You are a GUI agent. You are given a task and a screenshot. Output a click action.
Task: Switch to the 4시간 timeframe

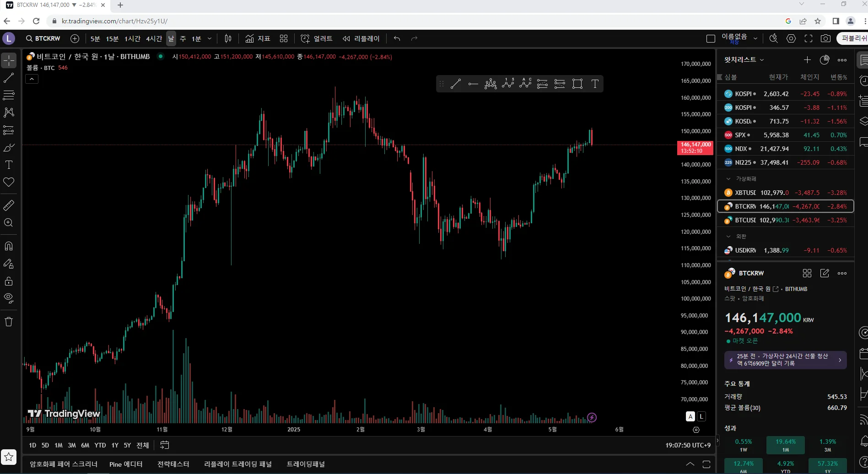coord(154,38)
